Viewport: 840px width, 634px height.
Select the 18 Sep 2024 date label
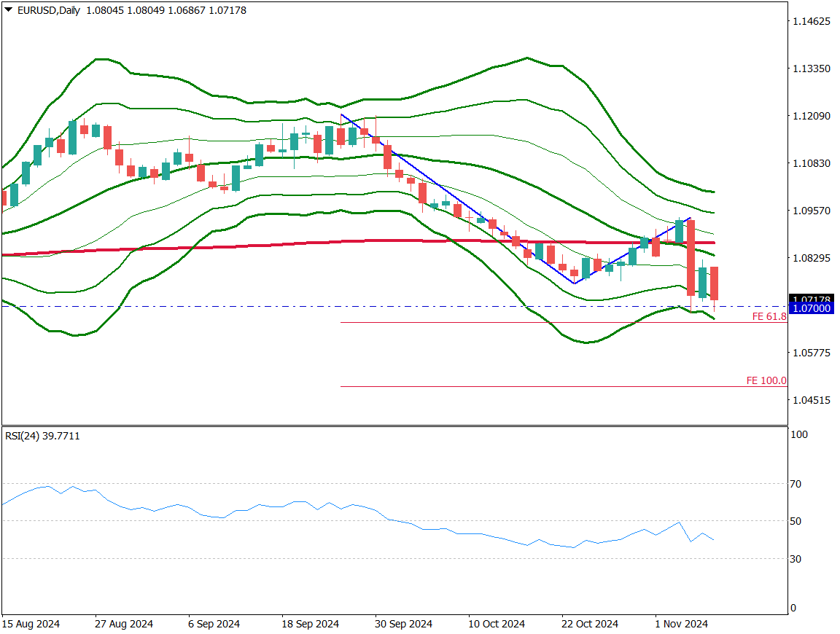tap(310, 624)
